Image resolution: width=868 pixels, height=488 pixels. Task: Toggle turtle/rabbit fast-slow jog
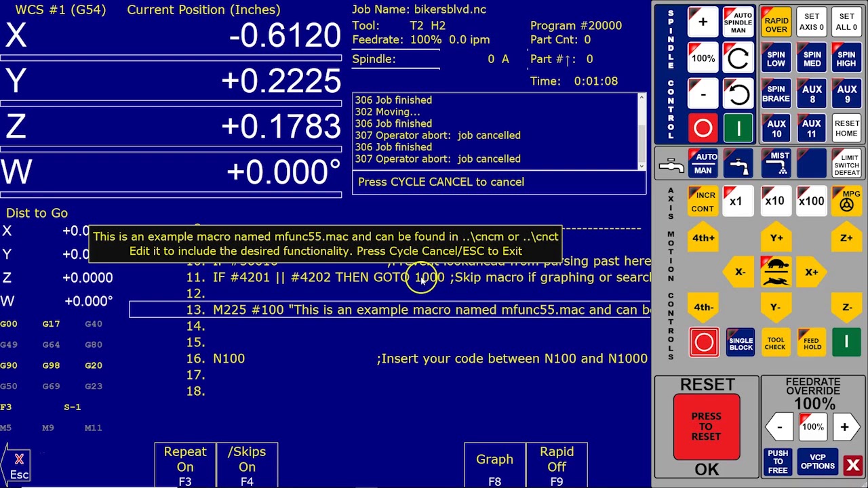pos(776,272)
